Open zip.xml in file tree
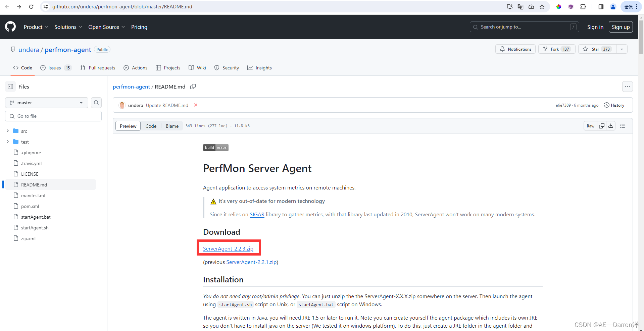644x331 pixels. click(28, 238)
